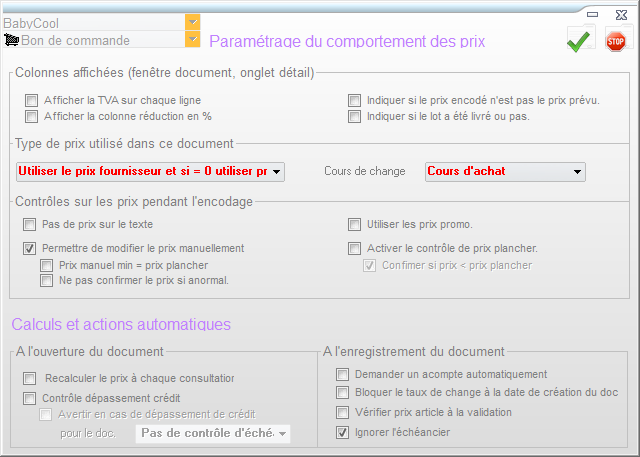Screen dimensions: 640x457
Task: Enable Contrôle dépassement crédit
Action: [x=29, y=397]
